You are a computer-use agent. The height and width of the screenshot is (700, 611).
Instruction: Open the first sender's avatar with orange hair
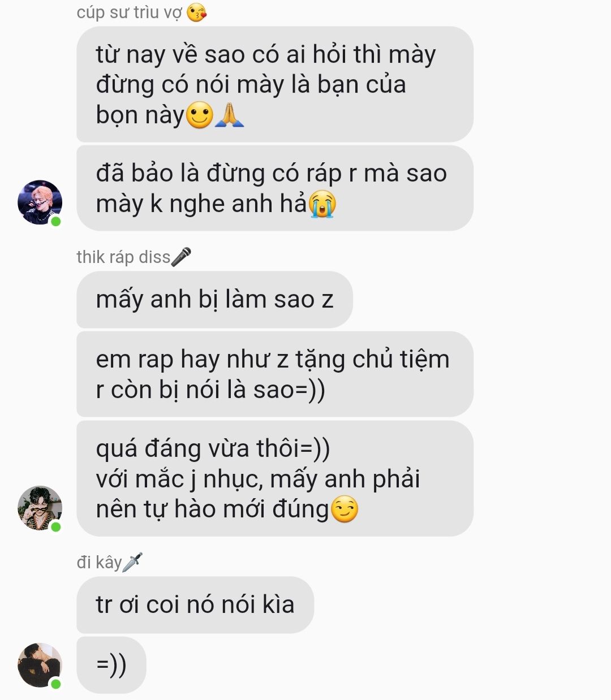tap(40, 202)
